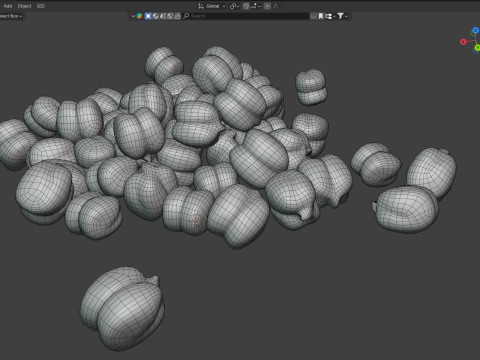Open the display mode icon dropdown
The image size is (480, 360).
pos(330,16)
